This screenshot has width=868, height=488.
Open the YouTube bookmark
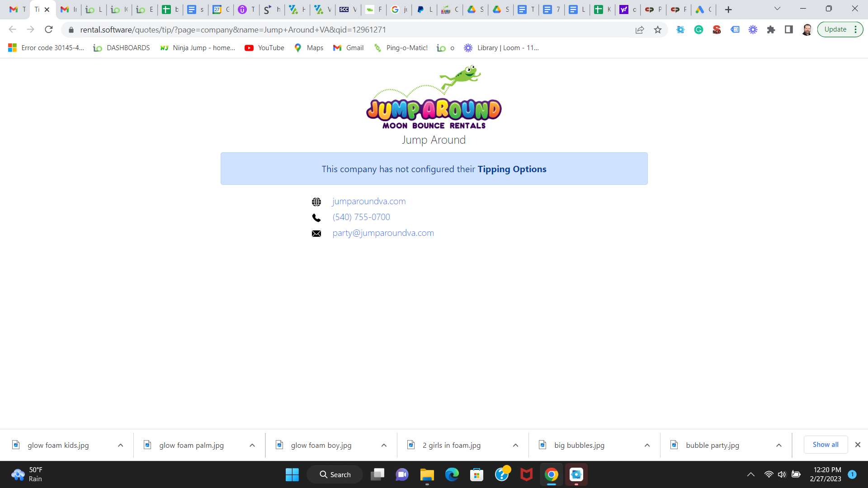[x=264, y=48]
